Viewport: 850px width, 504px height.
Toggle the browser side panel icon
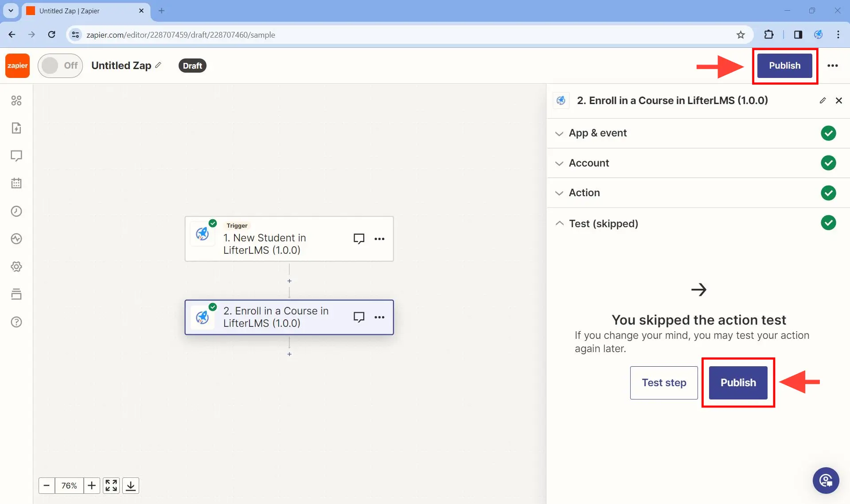[798, 35]
